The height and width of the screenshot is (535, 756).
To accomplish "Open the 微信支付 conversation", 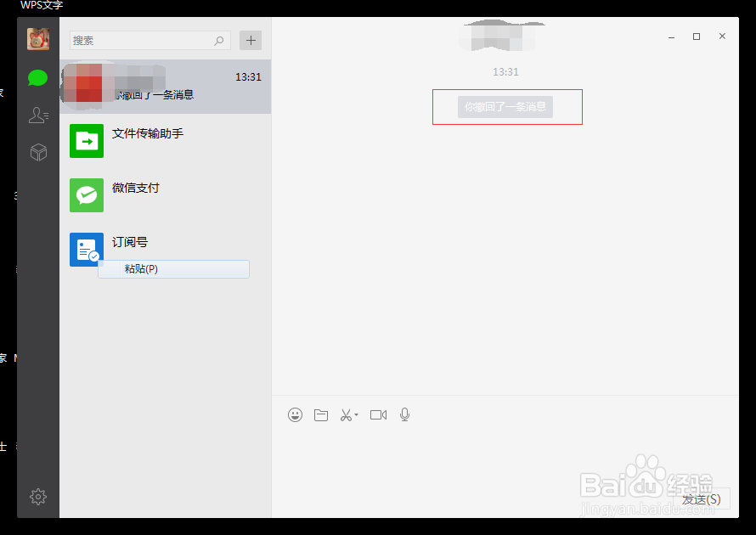I will 166,195.
